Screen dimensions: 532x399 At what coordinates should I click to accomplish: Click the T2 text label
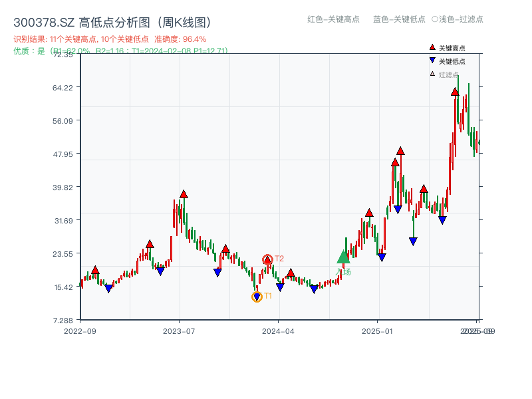coord(279,259)
